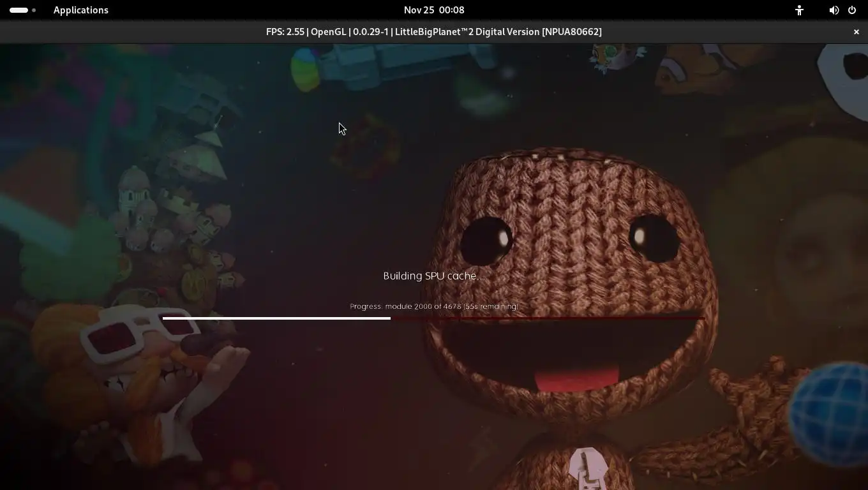The width and height of the screenshot is (868, 490).
Task: Open the power menu icon
Action: (x=852, y=10)
